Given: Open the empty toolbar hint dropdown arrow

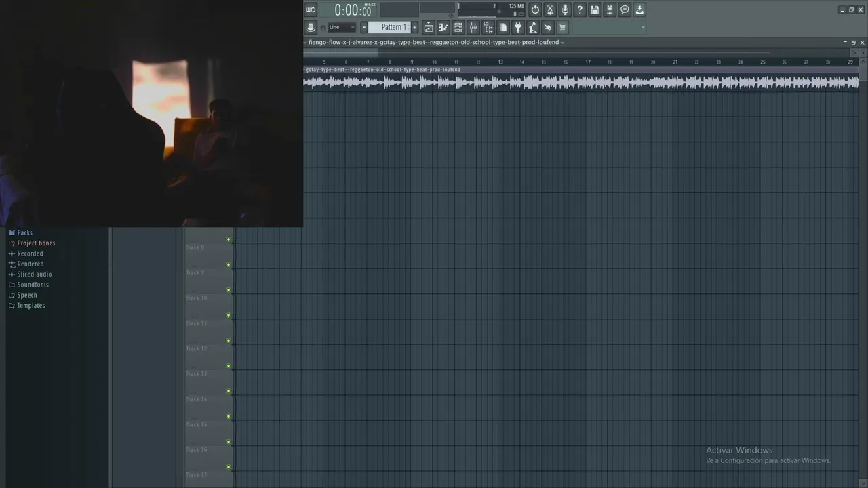Looking at the screenshot, I should point(643,28).
